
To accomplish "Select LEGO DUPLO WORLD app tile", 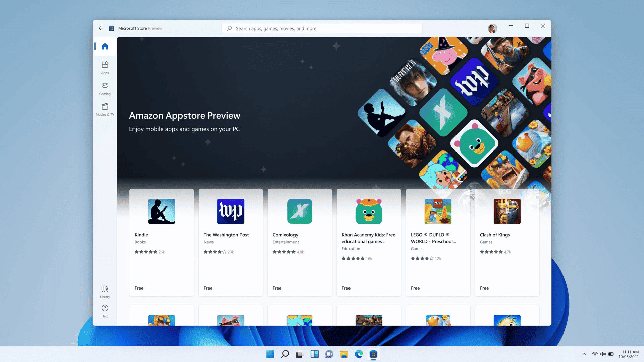I will [x=437, y=242].
